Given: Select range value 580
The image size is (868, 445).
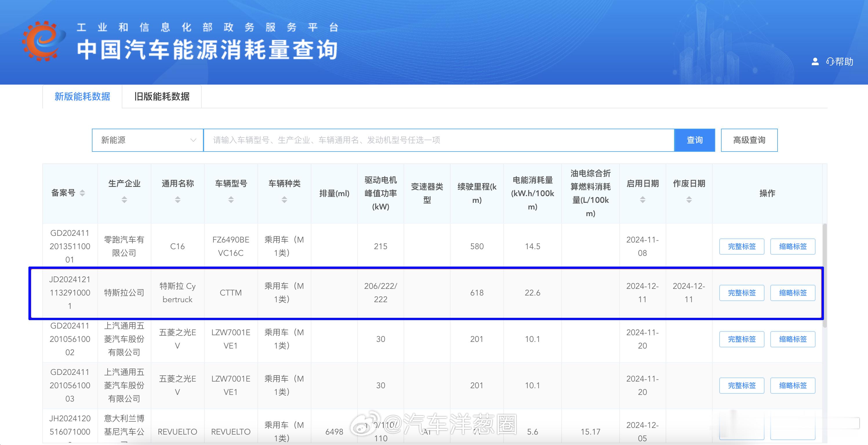Looking at the screenshot, I should [x=477, y=246].
